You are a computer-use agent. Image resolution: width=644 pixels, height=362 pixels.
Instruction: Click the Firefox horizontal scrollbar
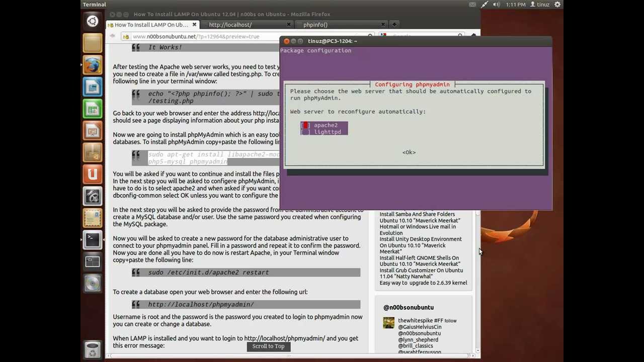point(290,356)
